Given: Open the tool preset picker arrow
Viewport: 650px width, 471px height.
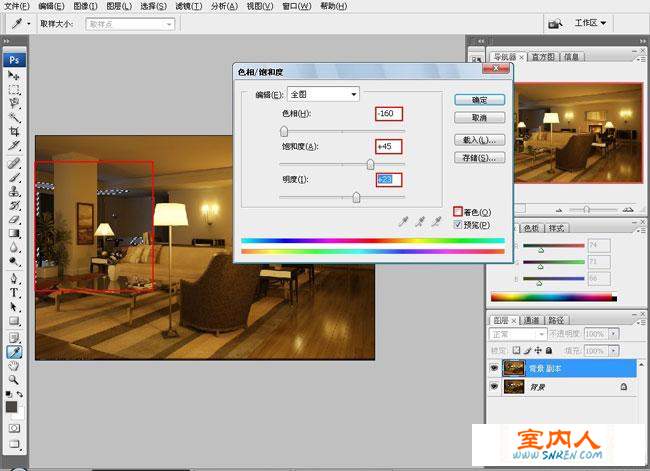Looking at the screenshot, I should tap(29, 24).
